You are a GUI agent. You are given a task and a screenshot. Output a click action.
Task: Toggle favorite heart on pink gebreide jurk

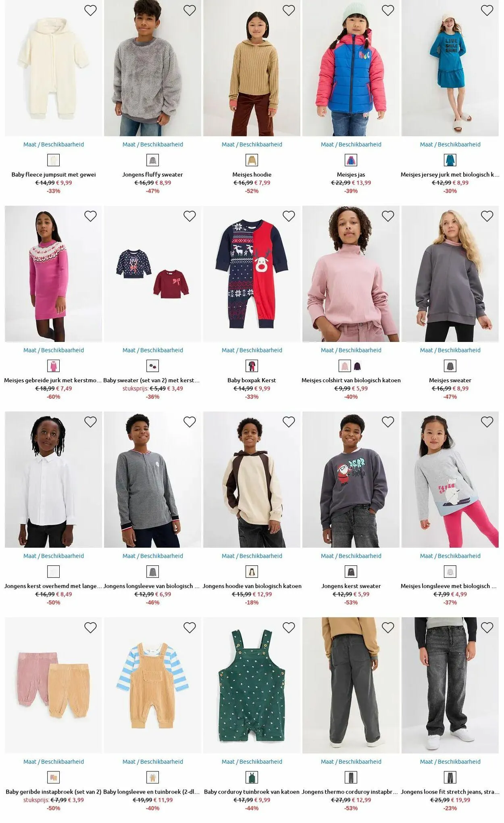click(90, 216)
